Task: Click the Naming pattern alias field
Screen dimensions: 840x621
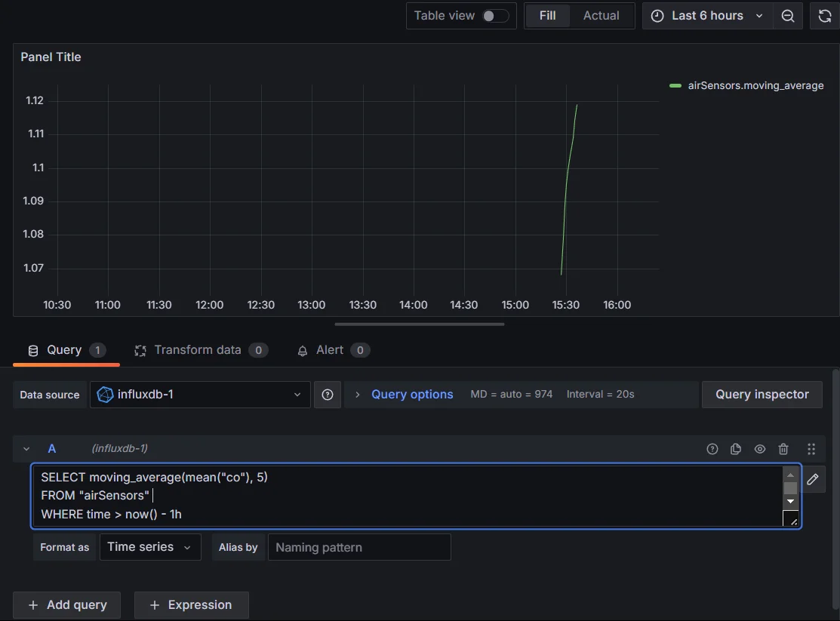Action: [359, 547]
